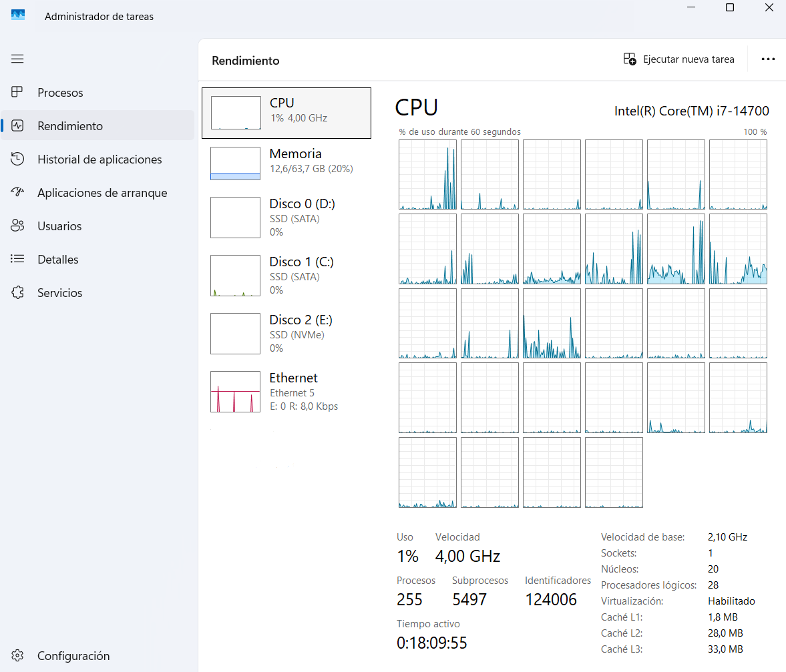Click the Intel(R) Core(TM) i7-14700 label
The image size is (786, 672).
(691, 111)
